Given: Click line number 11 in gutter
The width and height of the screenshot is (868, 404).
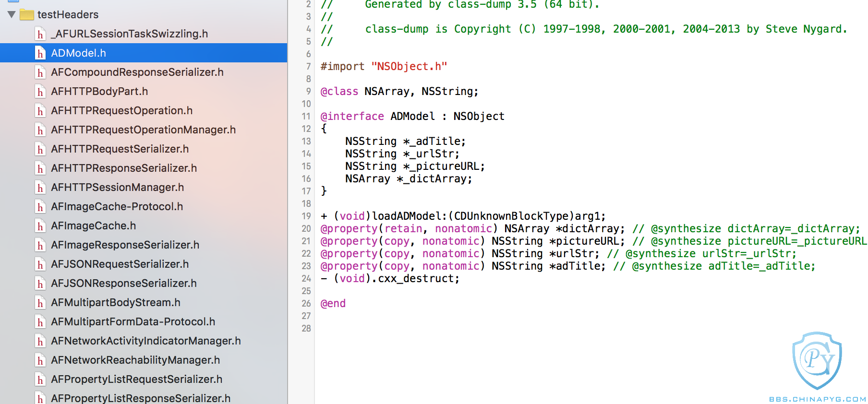Looking at the screenshot, I should pos(306,116).
